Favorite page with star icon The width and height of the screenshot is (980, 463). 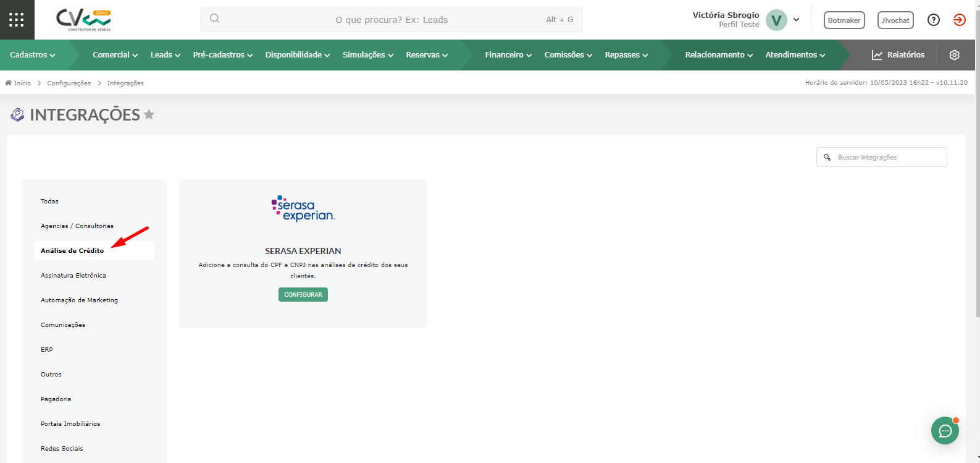149,114
